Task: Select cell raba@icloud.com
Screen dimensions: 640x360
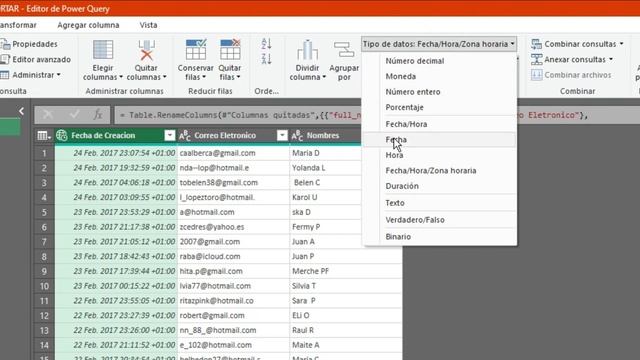Action: [x=233, y=256]
